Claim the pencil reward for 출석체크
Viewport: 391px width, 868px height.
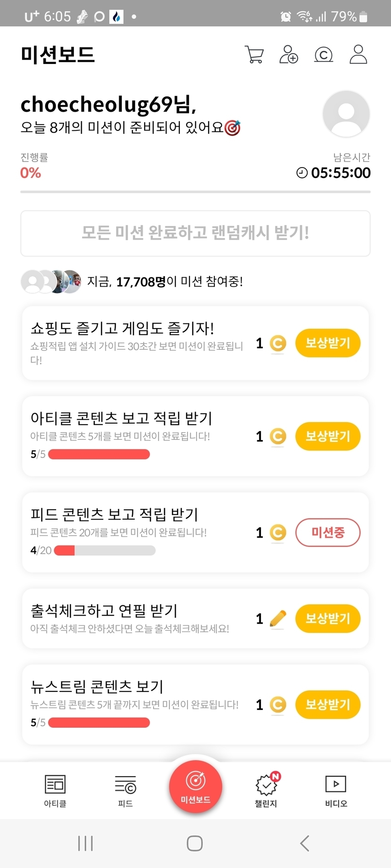tap(328, 619)
